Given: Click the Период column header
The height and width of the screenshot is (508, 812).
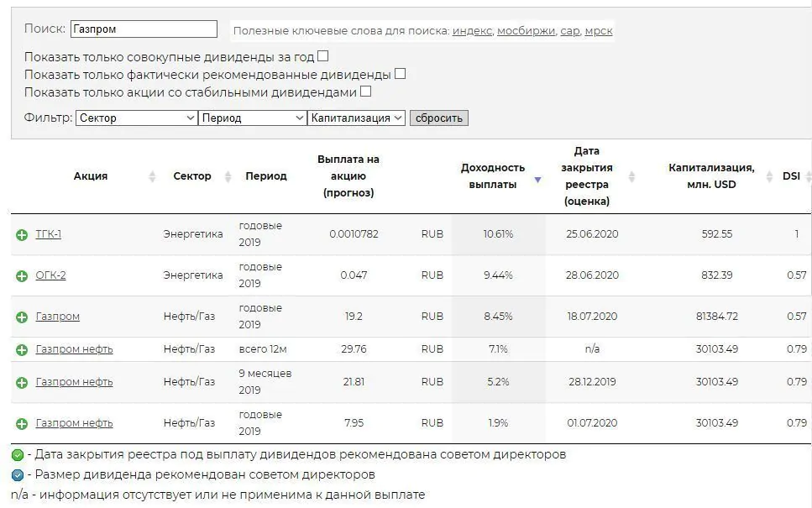Looking at the screenshot, I should click(x=265, y=176).
